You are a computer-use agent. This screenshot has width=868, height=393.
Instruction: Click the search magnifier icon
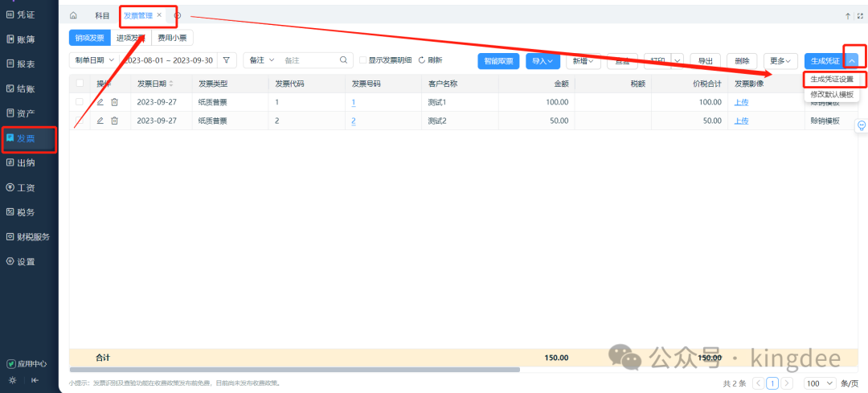point(344,60)
